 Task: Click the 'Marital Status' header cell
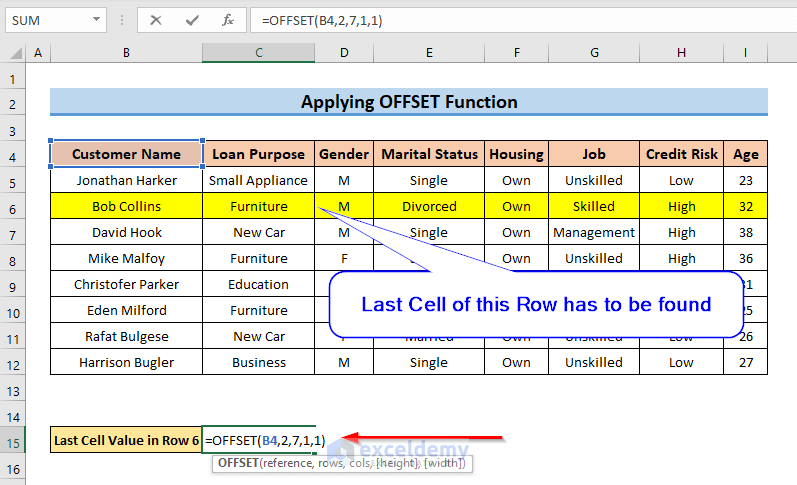[x=429, y=154]
